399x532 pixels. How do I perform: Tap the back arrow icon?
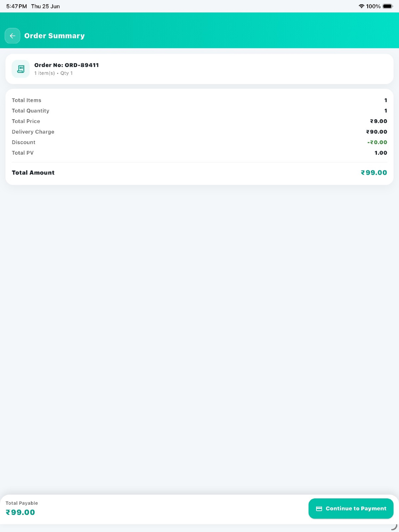(x=12, y=36)
